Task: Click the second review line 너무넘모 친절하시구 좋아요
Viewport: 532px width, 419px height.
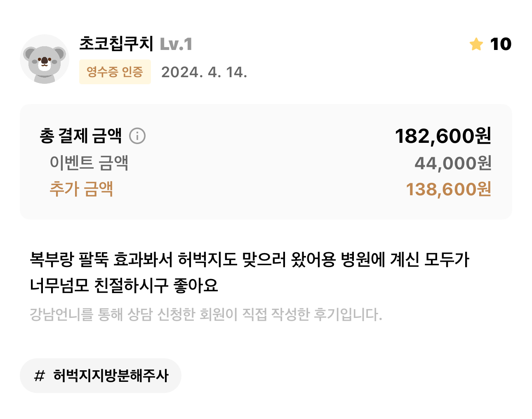Action: click(124, 285)
